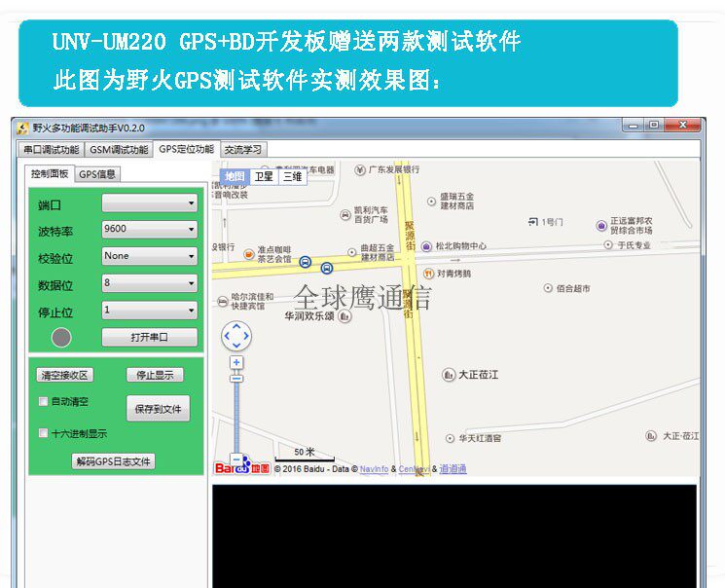
Task: Click the map zoom in plus
Action: (236, 362)
